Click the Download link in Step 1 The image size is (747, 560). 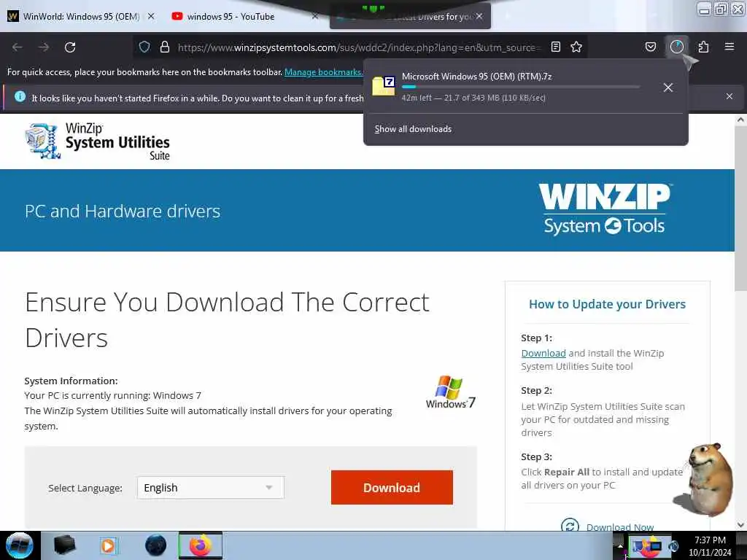pyautogui.click(x=543, y=354)
